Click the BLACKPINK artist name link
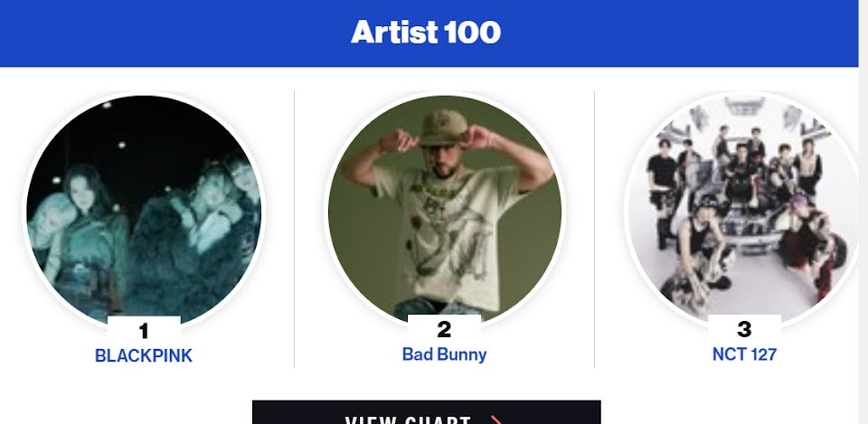This screenshot has width=868, height=424. (x=144, y=355)
